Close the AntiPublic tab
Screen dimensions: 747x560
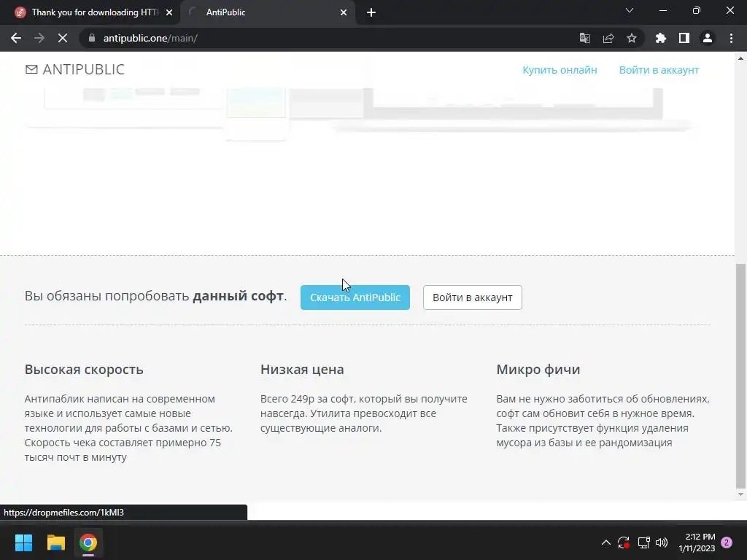pos(344,12)
